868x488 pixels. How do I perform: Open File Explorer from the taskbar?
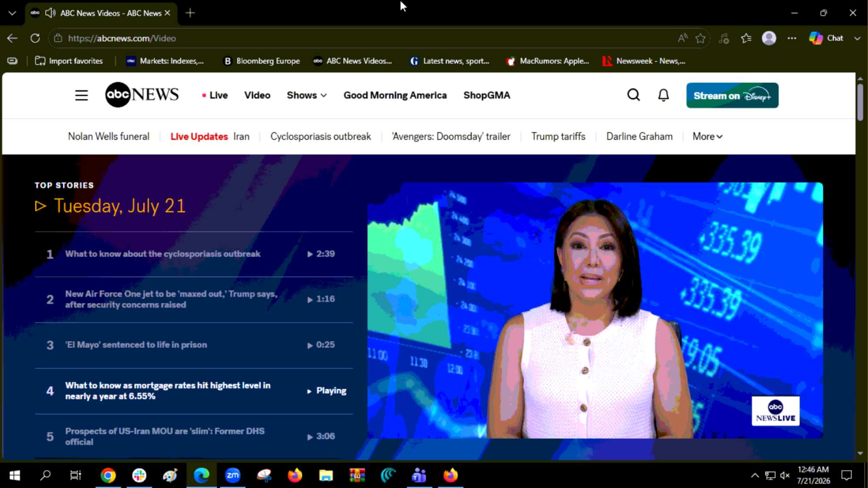326,475
